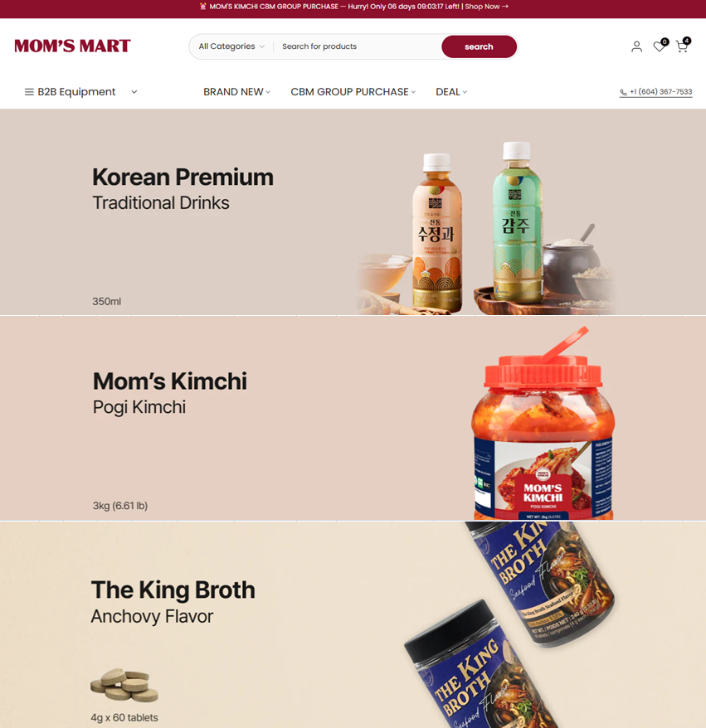This screenshot has width=706, height=728.
Task: Open The King Broth Anchovy Flavor banner
Action: 353,624
